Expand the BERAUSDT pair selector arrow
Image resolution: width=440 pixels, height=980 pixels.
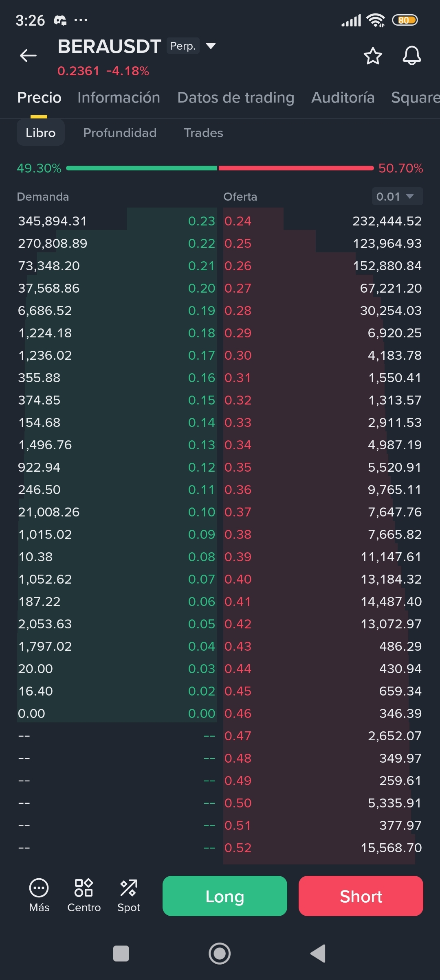coord(211,46)
